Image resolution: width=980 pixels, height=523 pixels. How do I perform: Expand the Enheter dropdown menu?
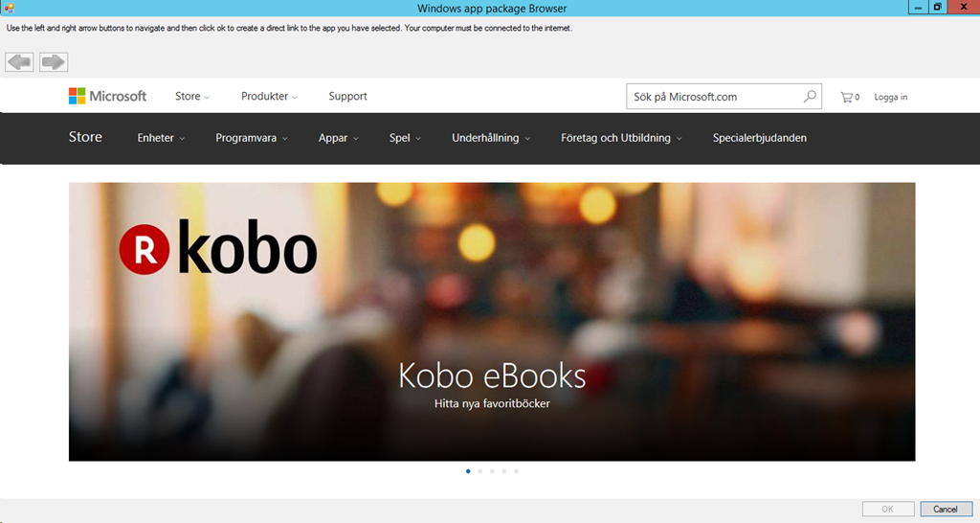click(161, 138)
